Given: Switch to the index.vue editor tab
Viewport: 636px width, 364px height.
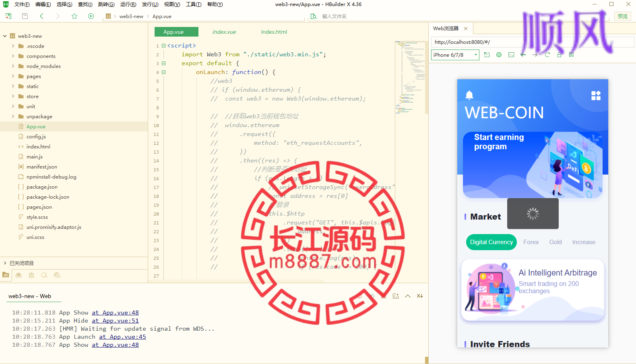Looking at the screenshot, I should [x=224, y=32].
